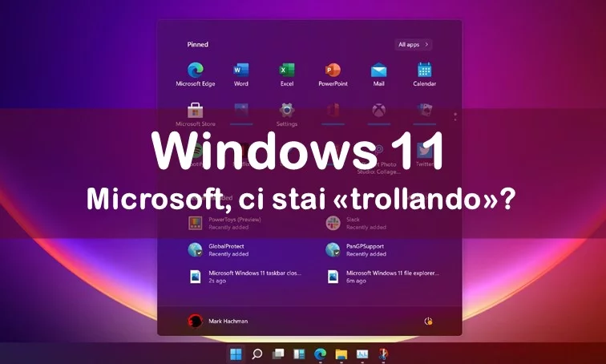Open the pinned Xbox app
The image size is (606, 364).
pyautogui.click(x=379, y=110)
